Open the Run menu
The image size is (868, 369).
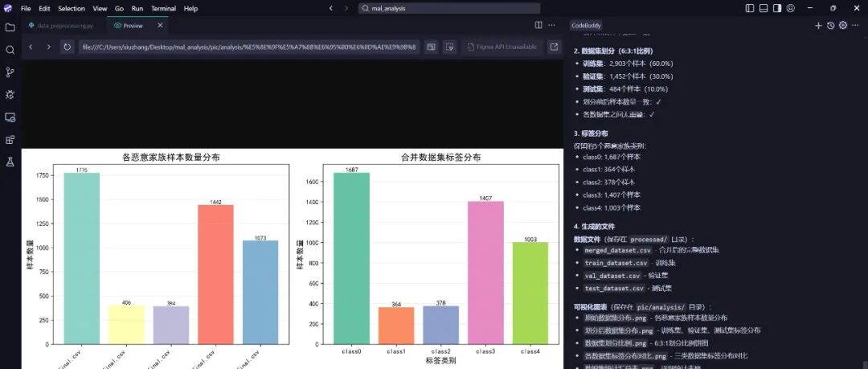pos(137,8)
